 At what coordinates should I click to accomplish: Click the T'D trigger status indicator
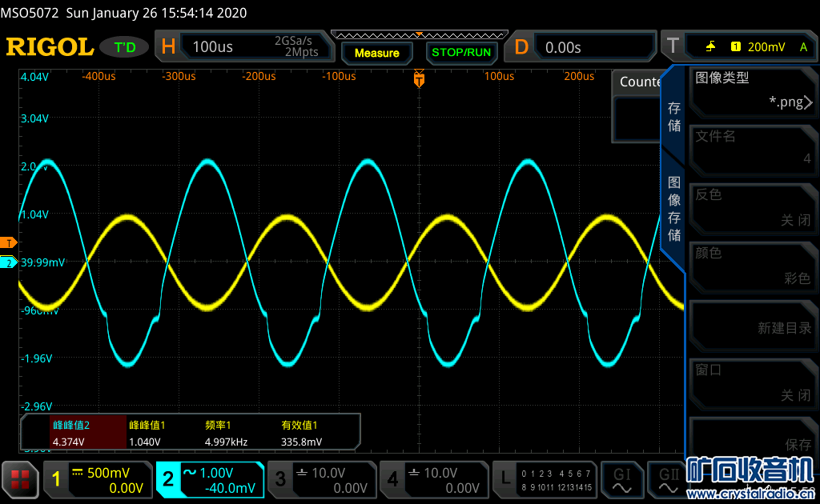pos(125,47)
